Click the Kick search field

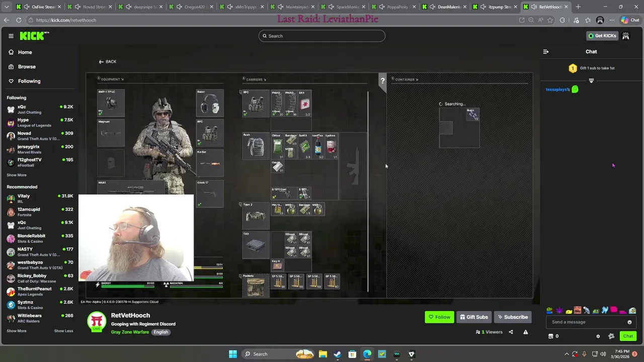(x=322, y=36)
